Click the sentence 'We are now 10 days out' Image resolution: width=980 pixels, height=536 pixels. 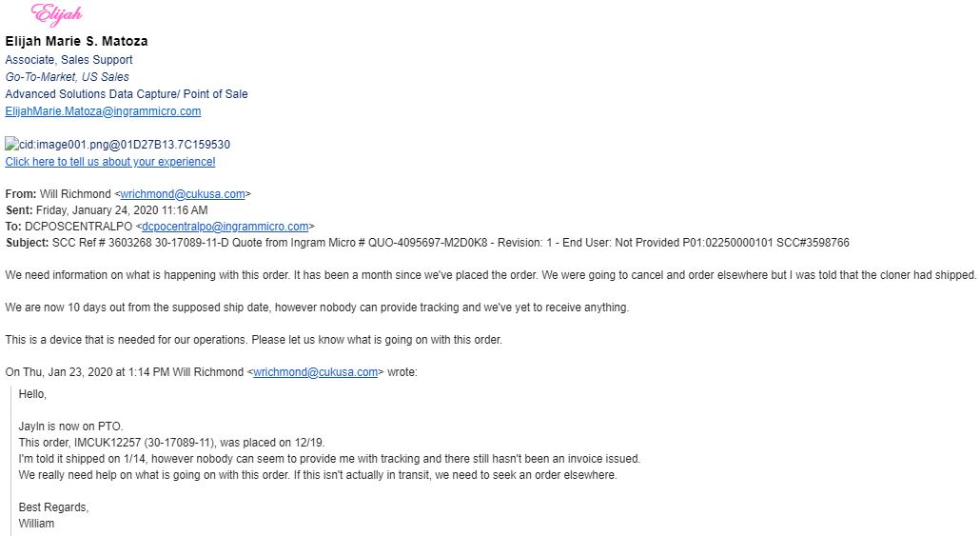tap(317, 308)
